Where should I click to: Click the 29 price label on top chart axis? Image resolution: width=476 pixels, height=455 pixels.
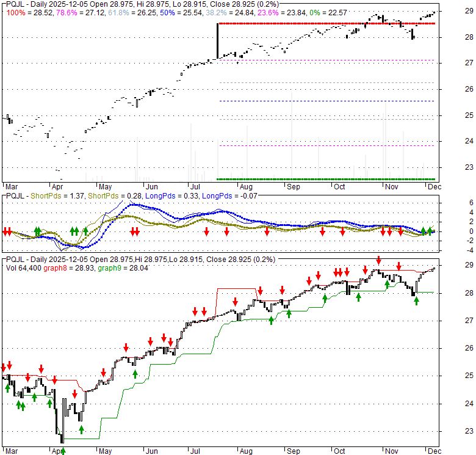pos(469,11)
